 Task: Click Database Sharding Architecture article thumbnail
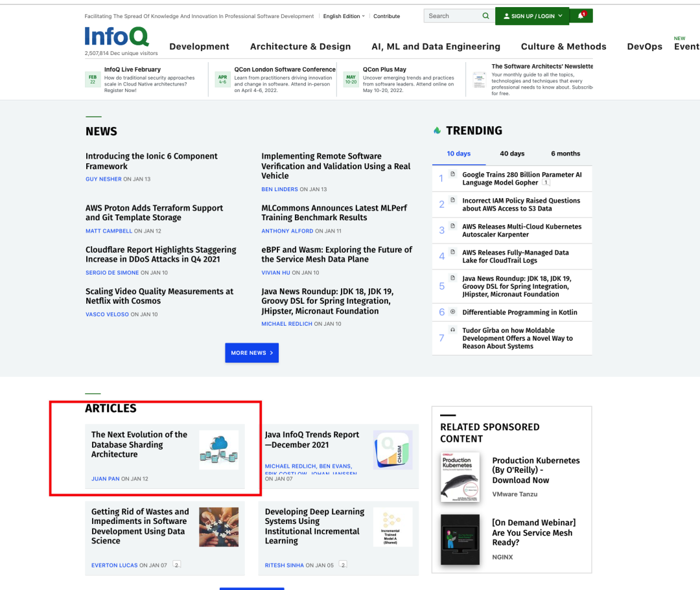pos(219,449)
